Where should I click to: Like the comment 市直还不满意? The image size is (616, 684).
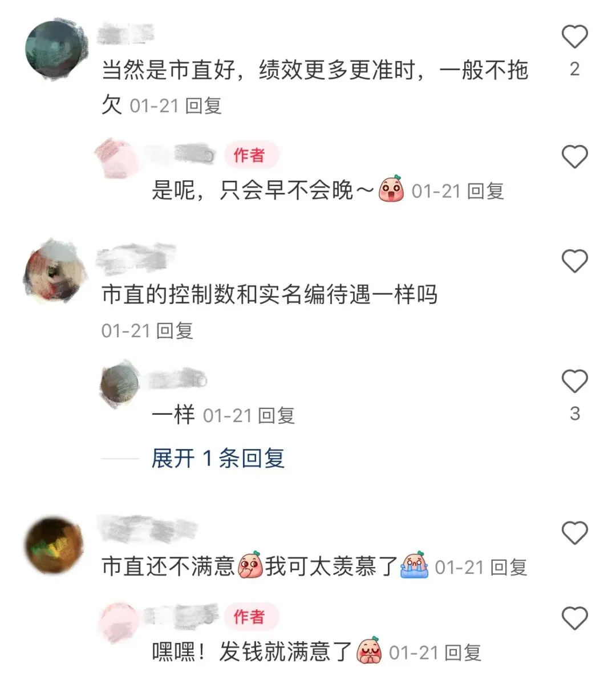point(574,533)
